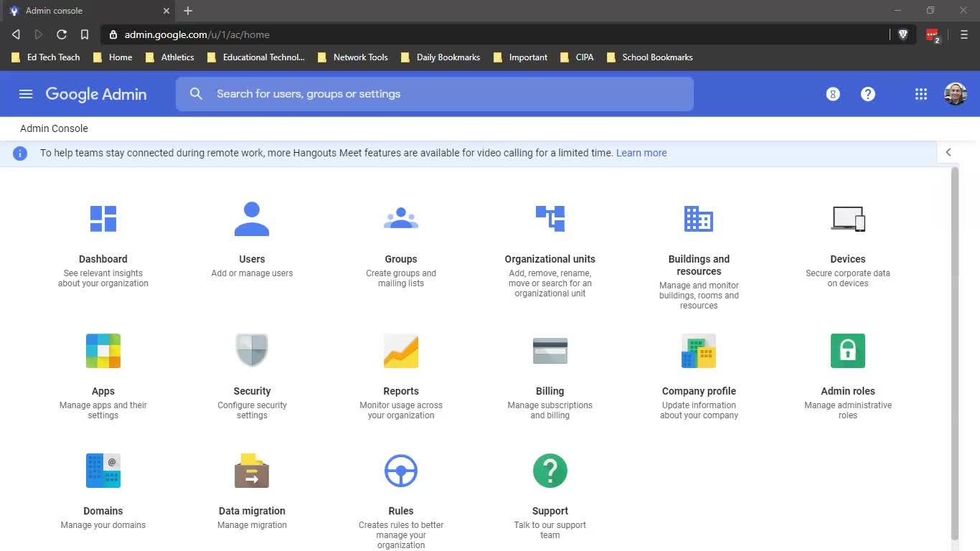This screenshot has width=980, height=551.
Task: Click the browser address bar URL
Action: [197, 34]
